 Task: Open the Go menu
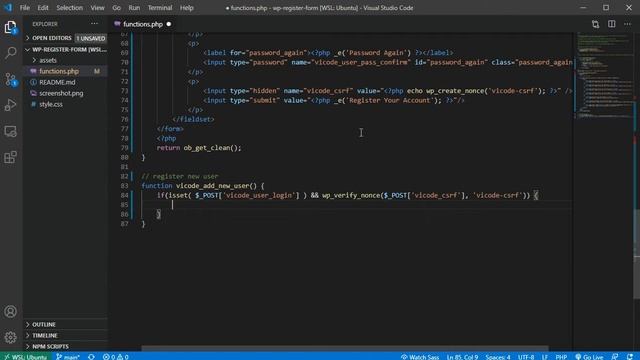click(116, 8)
